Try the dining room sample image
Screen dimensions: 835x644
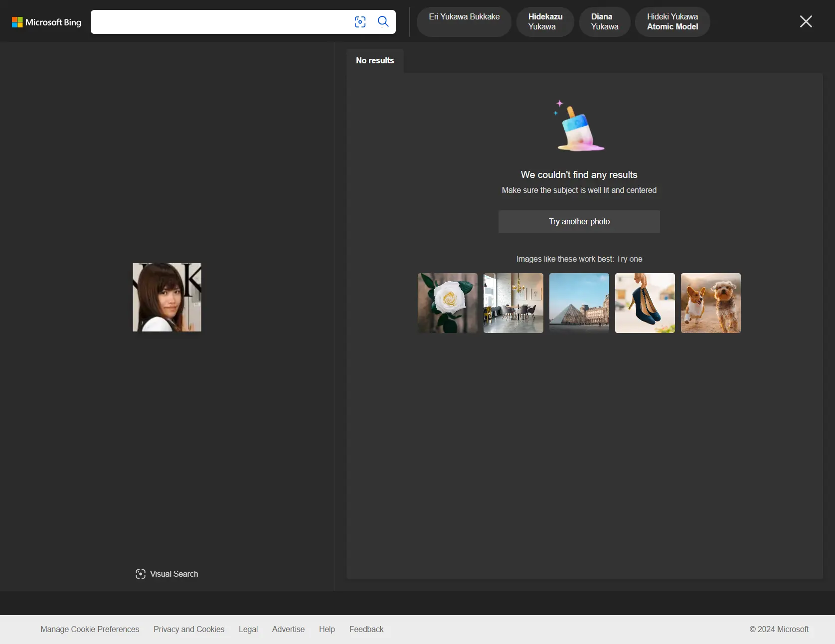(x=513, y=303)
